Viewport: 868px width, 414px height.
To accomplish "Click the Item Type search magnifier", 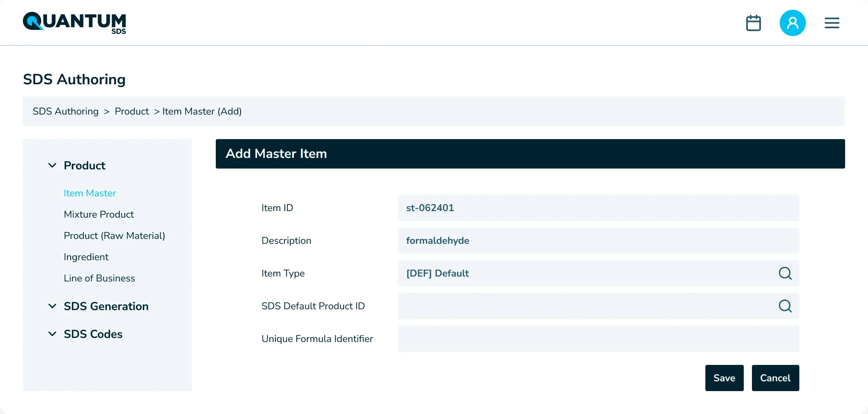I will (x=785, y=273).
